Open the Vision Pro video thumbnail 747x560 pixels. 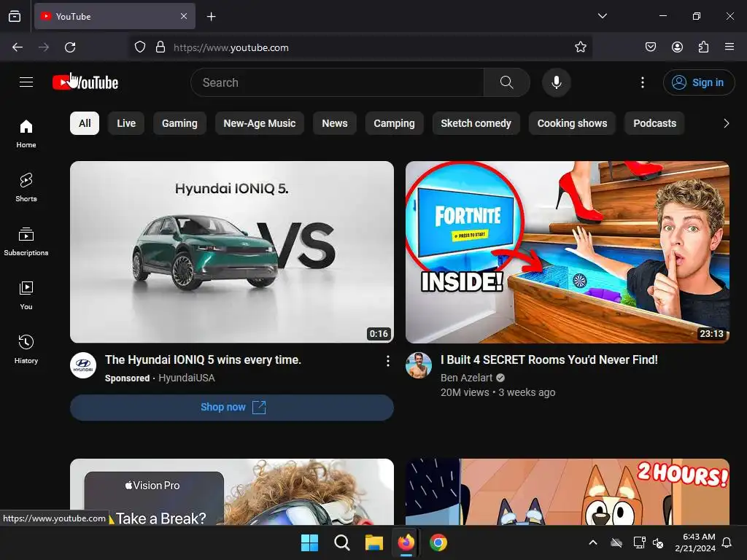(232, 492)
